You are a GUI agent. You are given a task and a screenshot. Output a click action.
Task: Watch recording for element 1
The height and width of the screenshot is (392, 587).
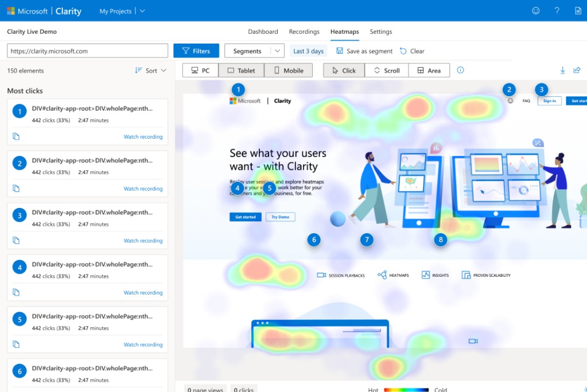tap(143, 137)
